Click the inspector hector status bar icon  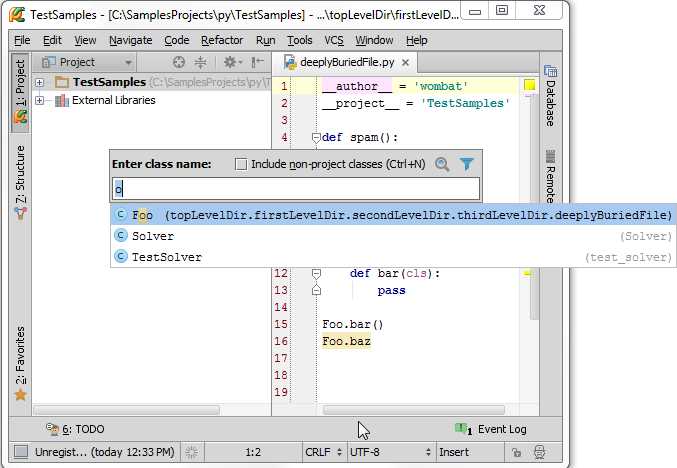pos(539,452)
